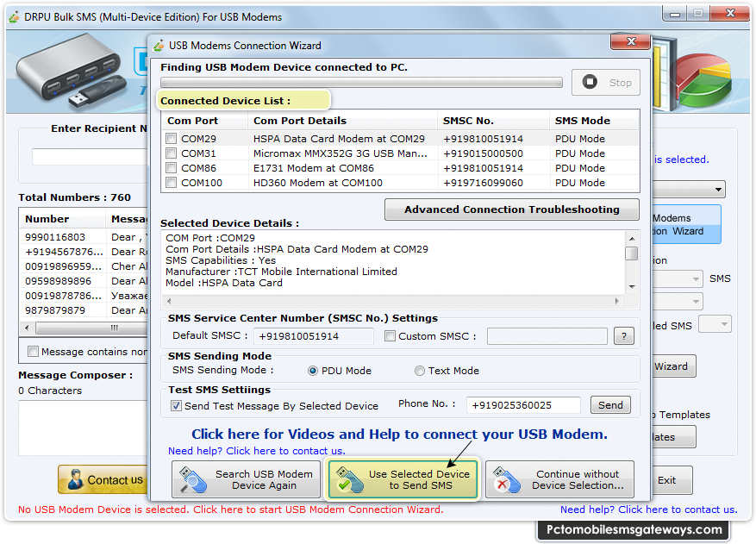Click number 9879879879 in list
Image resolution: width=756 pixels, height=544 pixels.
(x=55, y=310)
